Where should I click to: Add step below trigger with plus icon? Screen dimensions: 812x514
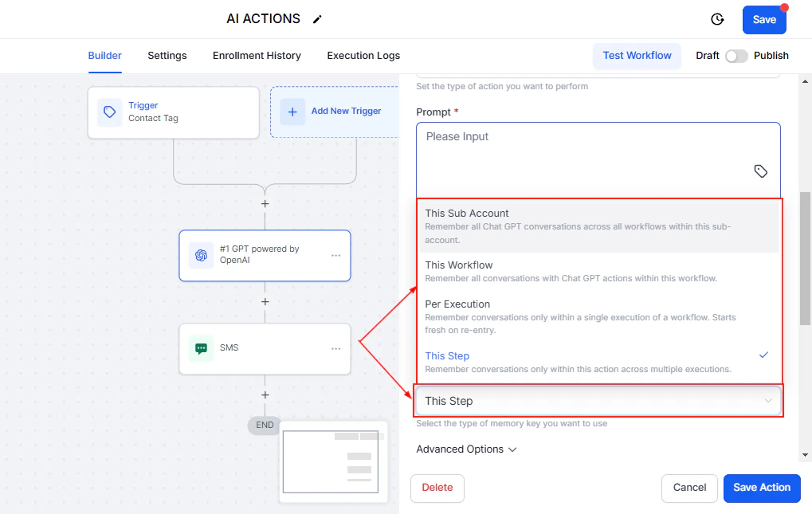[x=265, y=204]
